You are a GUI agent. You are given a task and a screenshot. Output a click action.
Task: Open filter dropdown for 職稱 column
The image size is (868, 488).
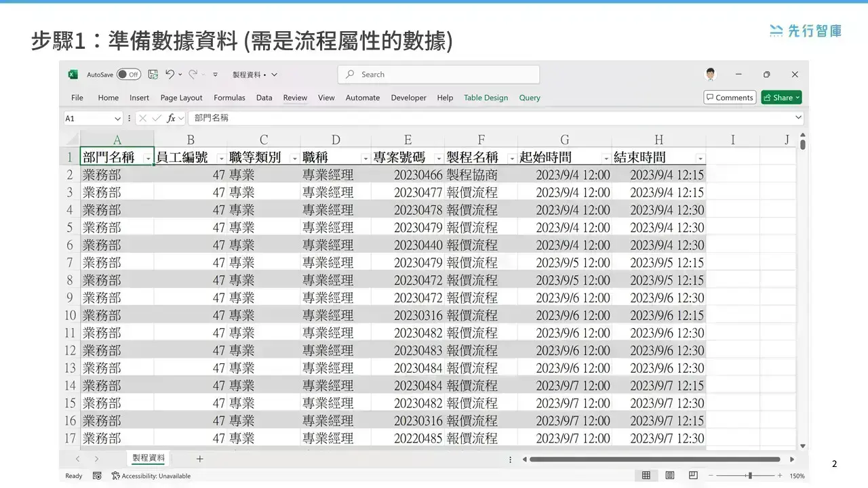(x=366, y=159)
